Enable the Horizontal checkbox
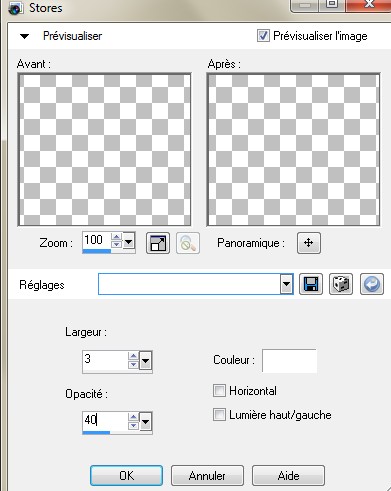 click(x=219, y=391)
